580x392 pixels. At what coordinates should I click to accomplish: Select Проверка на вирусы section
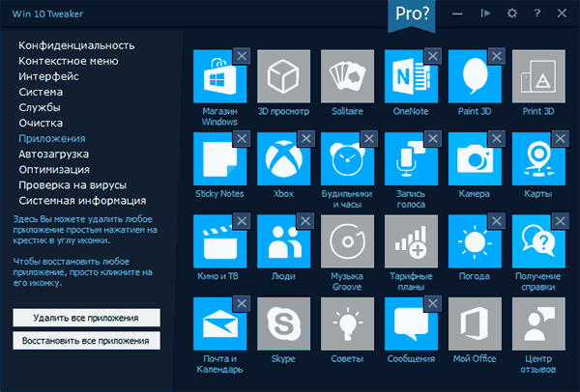(x=72, y=185)
